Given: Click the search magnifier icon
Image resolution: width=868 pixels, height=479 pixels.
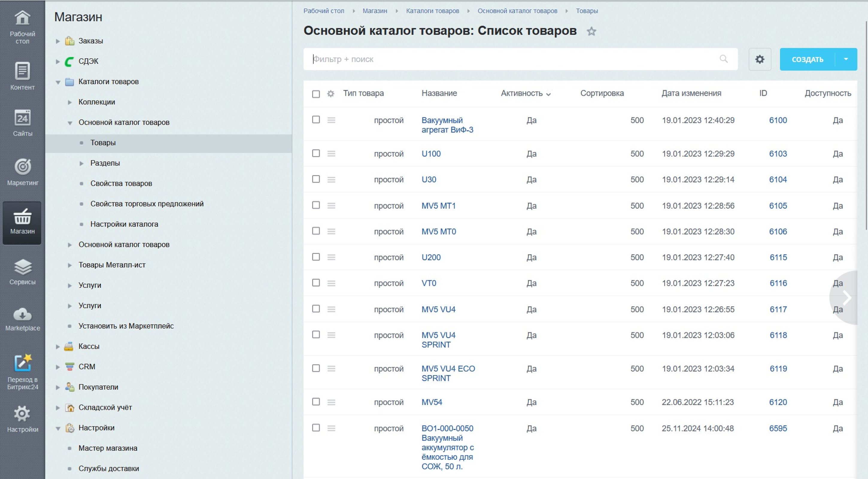Looking at the screenshot, I should (723, 59).
